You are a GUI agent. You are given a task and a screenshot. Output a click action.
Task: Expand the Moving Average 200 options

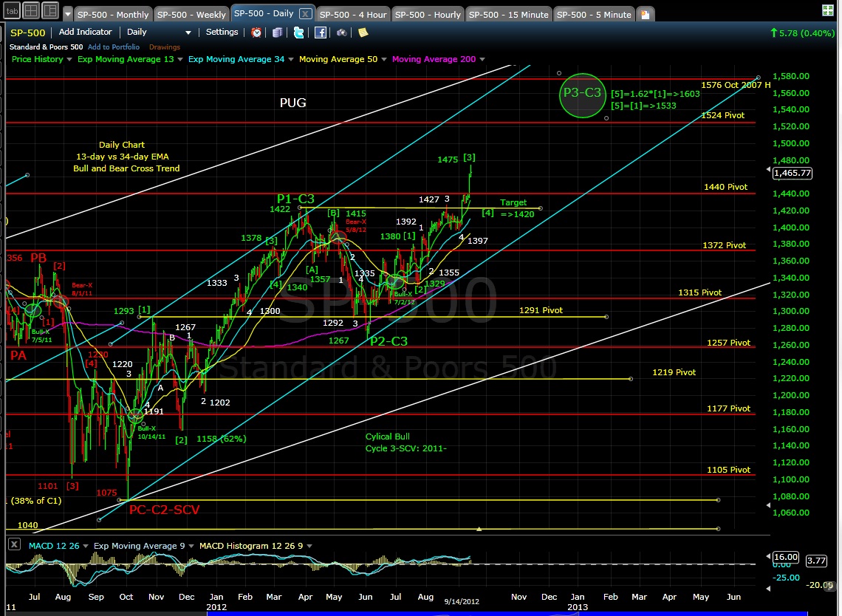[482, 59]
